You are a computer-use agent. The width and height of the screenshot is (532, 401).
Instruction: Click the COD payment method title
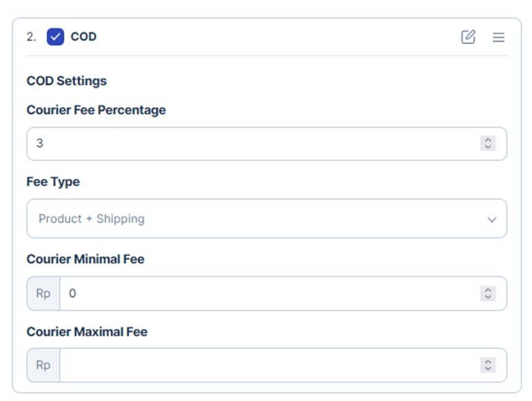click(x=84, y=37)
